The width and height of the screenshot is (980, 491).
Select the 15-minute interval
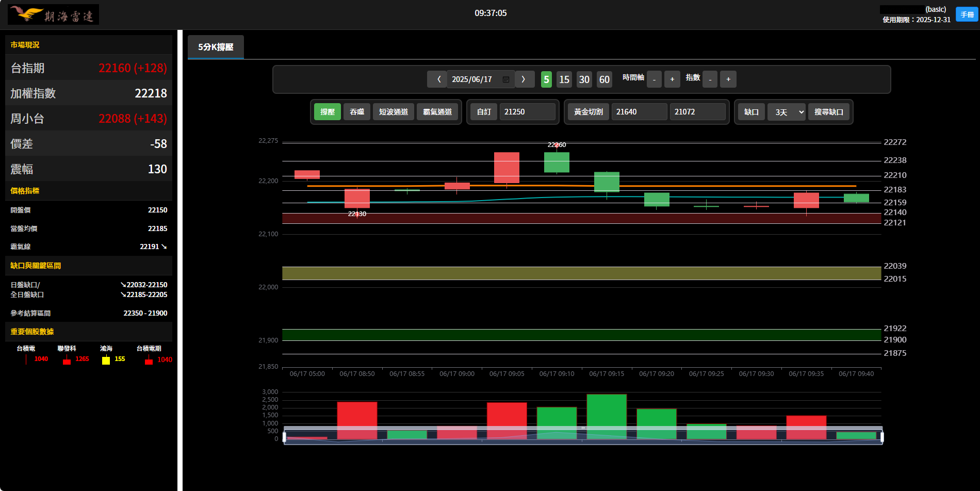tap(564, 79)
